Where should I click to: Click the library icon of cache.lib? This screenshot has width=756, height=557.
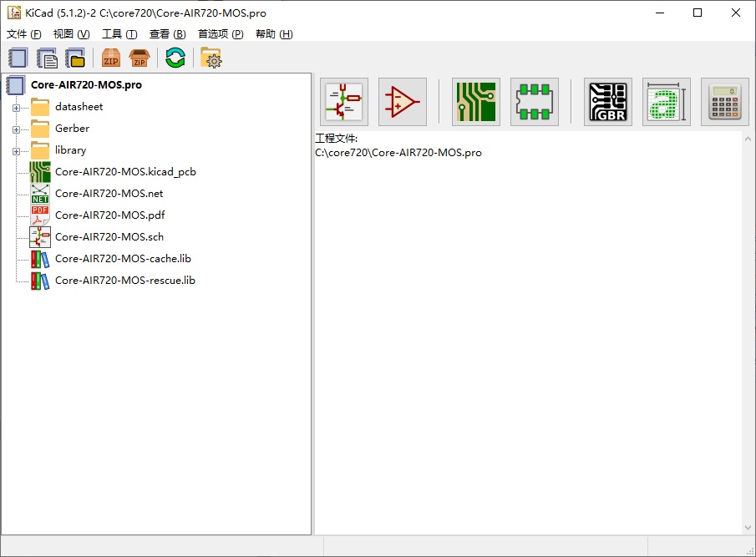coord(40,259)
